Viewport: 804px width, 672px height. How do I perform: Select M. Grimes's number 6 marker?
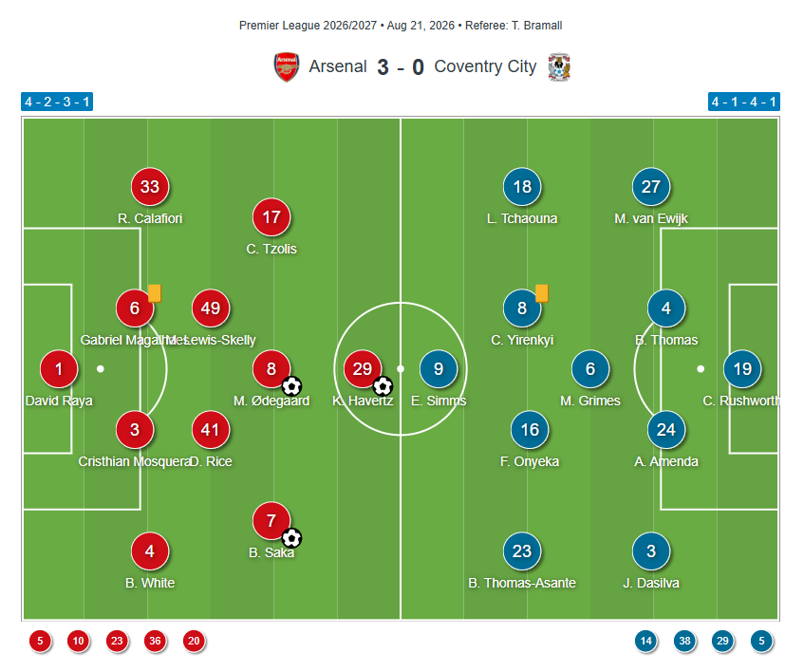(590, 368)
